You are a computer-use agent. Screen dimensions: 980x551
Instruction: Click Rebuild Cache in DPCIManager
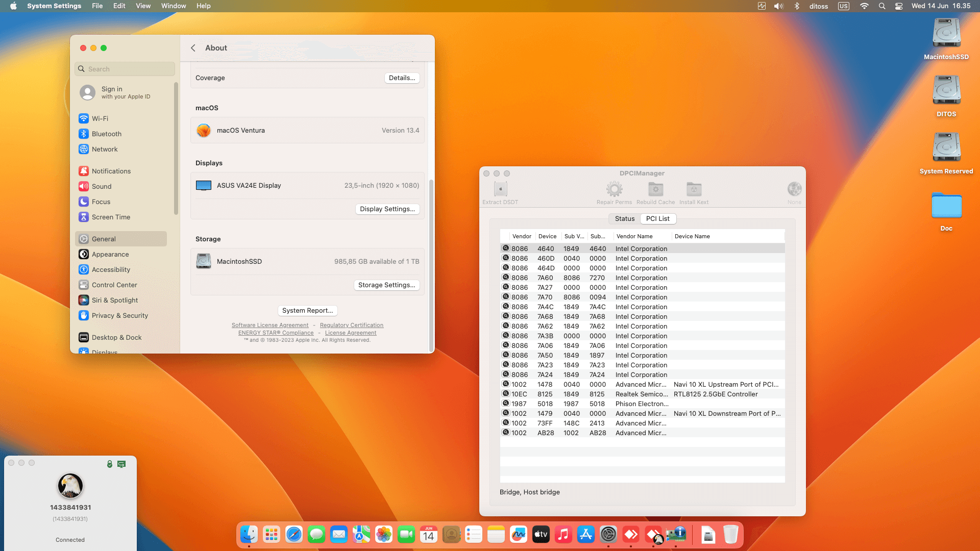pos(655,193)
